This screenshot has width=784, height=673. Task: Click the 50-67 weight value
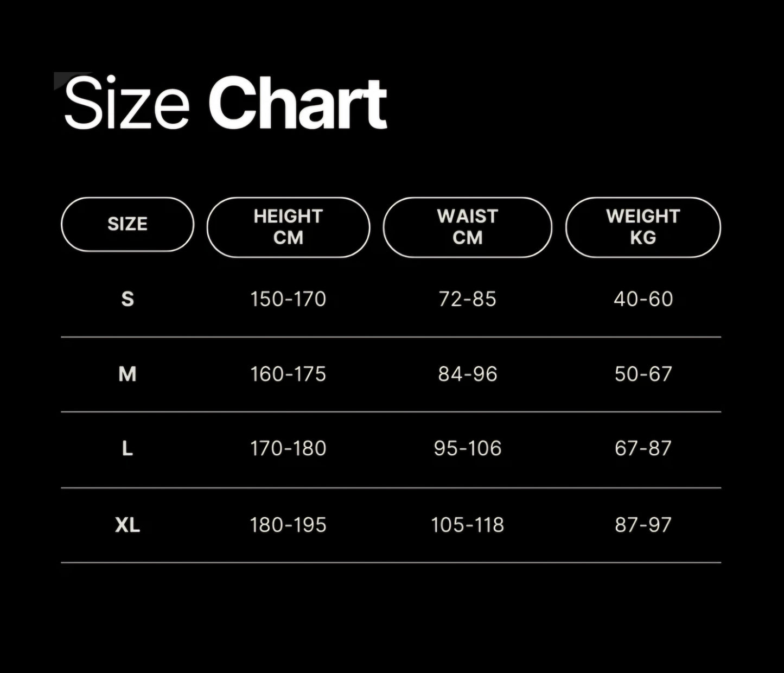coord(643,374)
